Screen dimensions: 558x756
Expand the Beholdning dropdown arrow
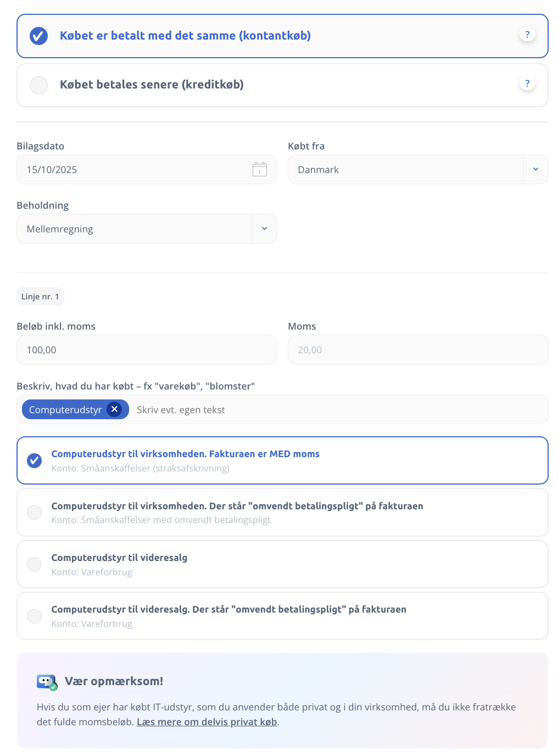click(264, 229)
